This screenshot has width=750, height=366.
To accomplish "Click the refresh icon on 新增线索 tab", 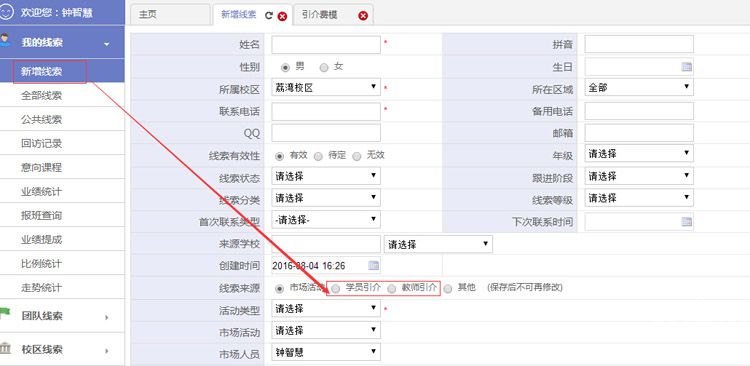I will coord(268,15).
